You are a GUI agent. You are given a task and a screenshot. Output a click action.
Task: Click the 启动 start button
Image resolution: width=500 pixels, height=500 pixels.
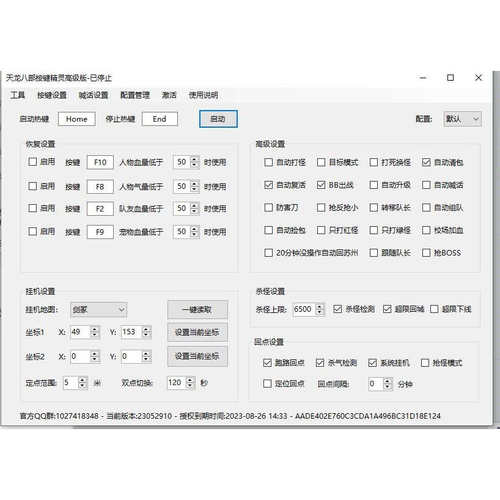[218, 119]
